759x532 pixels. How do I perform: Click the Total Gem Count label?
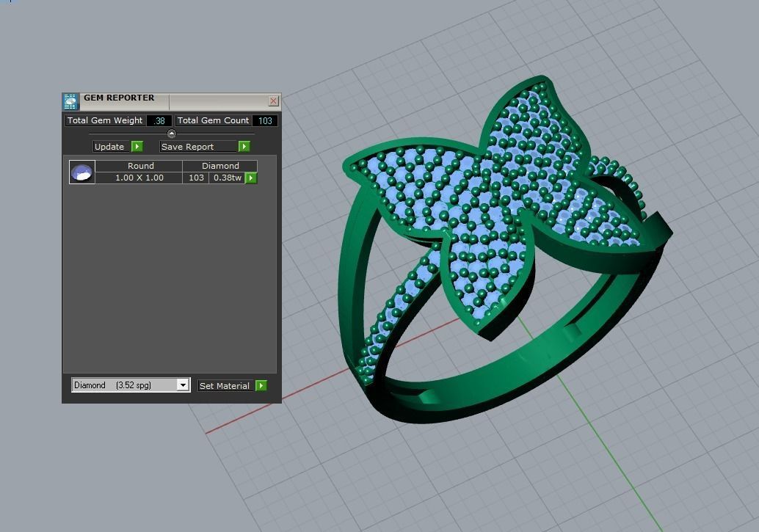(213, 120)
